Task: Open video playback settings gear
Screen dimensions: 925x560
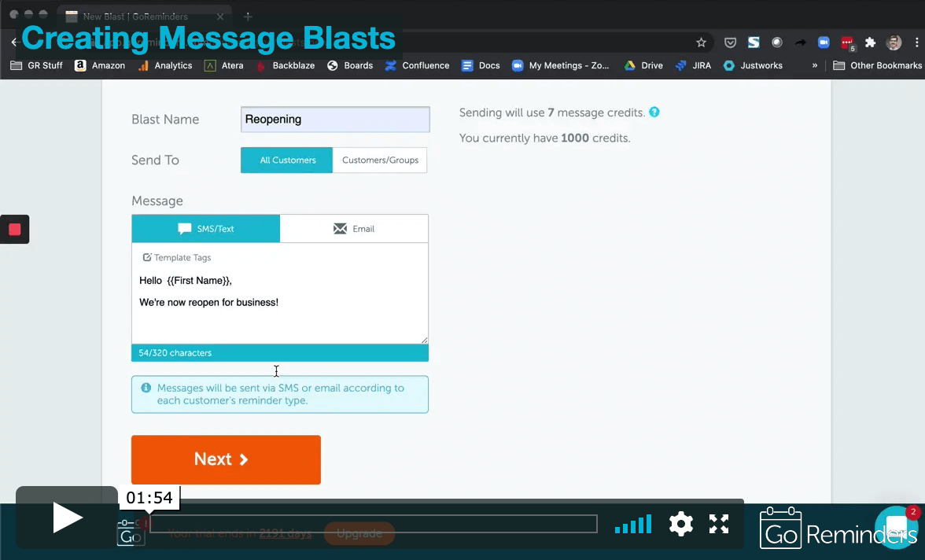Action: [x=681, y=524]
